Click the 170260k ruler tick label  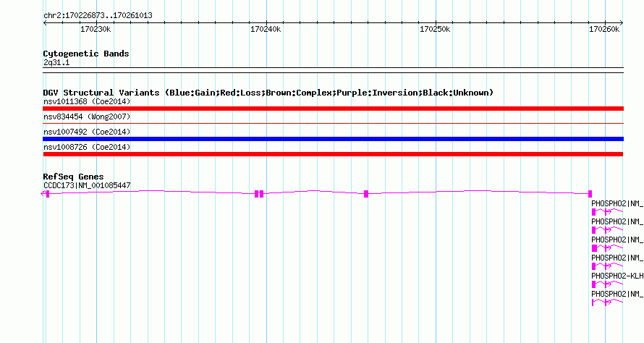(x=604, y=29)
